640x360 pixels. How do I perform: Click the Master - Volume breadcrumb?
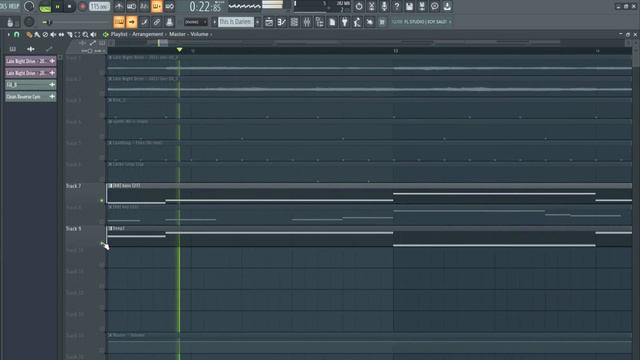(x=189, y=35)
